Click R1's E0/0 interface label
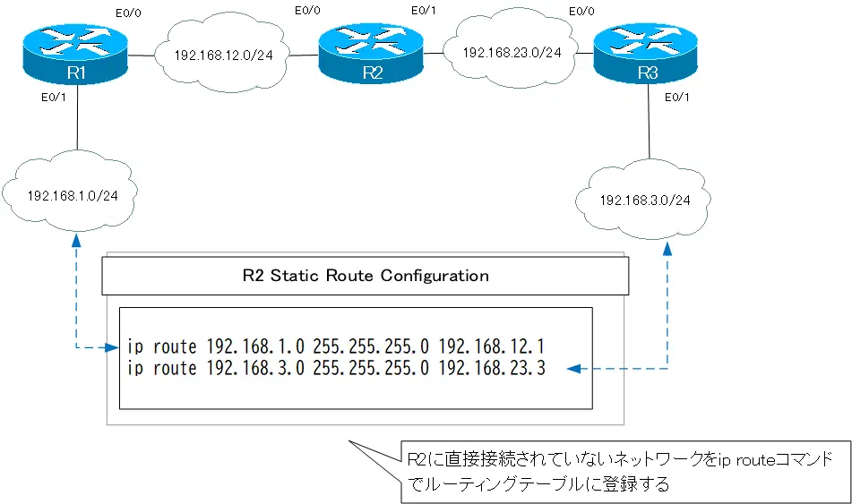 tap(128, 13)
